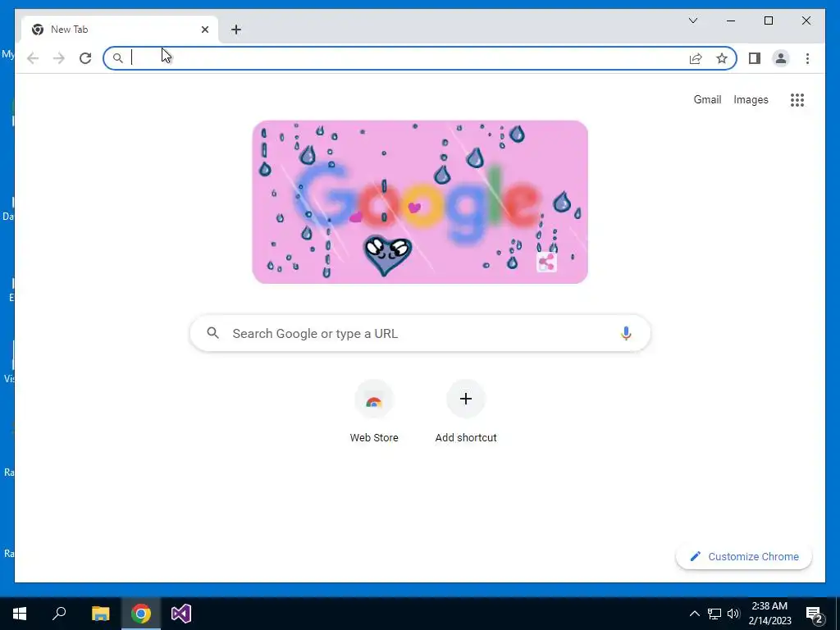Bookmark this tab with the star icon
Image resolution: width=840 pixels, height=630 pixels.
tap(722, 58)
